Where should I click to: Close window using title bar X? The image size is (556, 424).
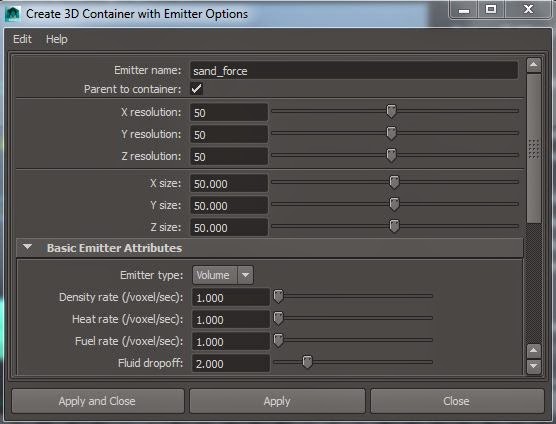[528, 10]
